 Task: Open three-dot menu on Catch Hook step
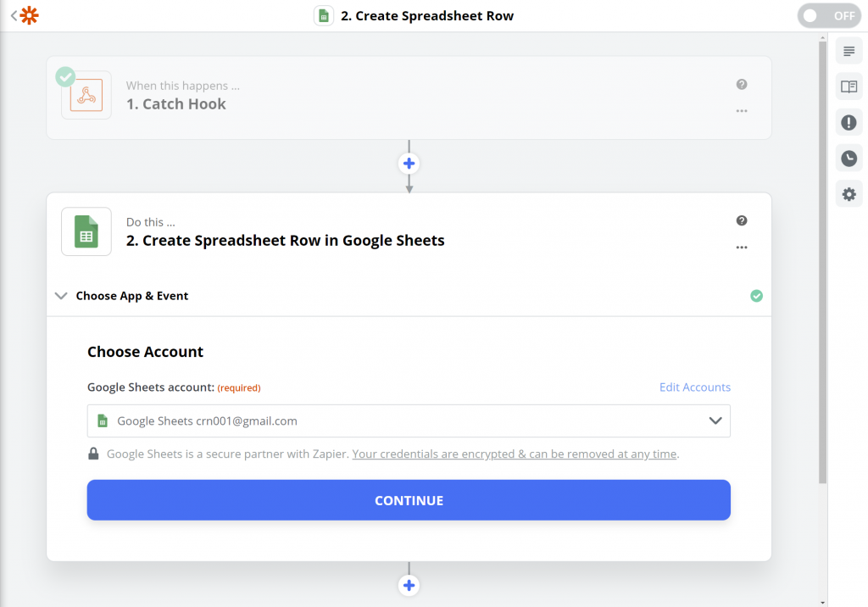coord(742,111)
